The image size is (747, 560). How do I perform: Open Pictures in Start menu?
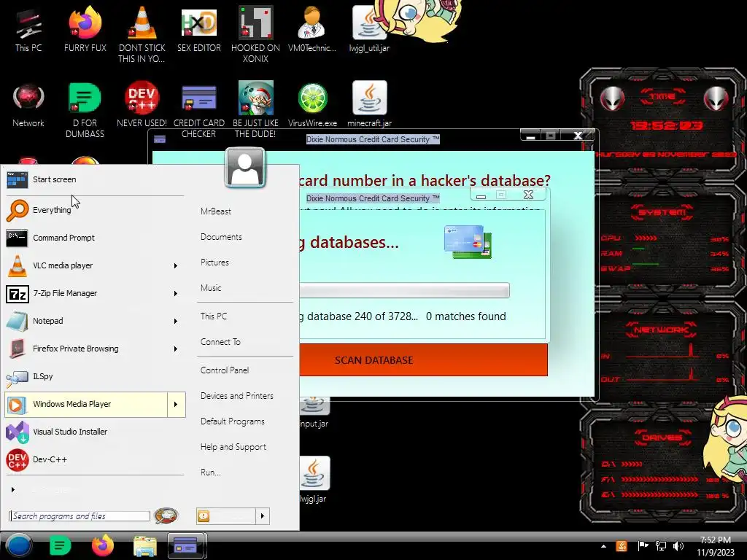214,262
